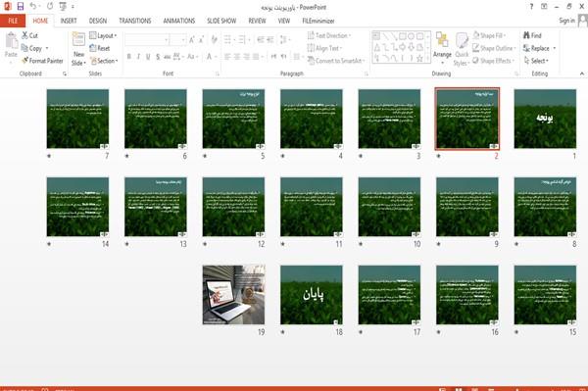Click the Undo arrow in quick access toolbar
The width and height of the screenshot is (588, 391).
33,7
